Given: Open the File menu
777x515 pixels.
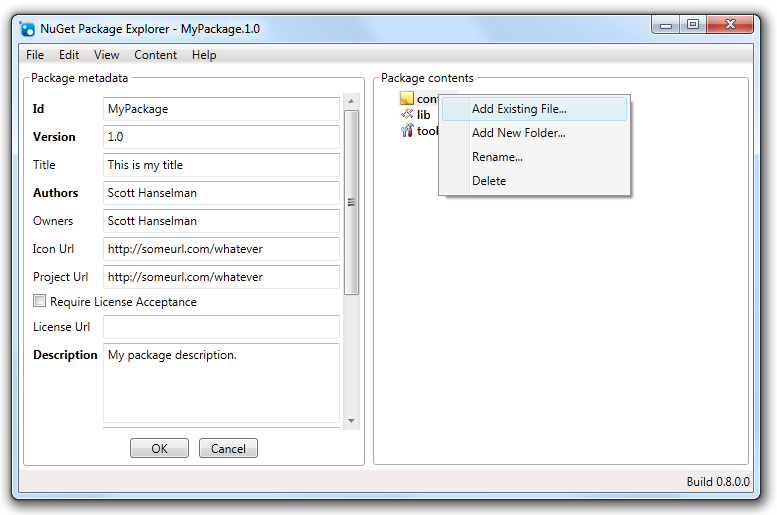Looking at the screenshot, I should (35, 55).
